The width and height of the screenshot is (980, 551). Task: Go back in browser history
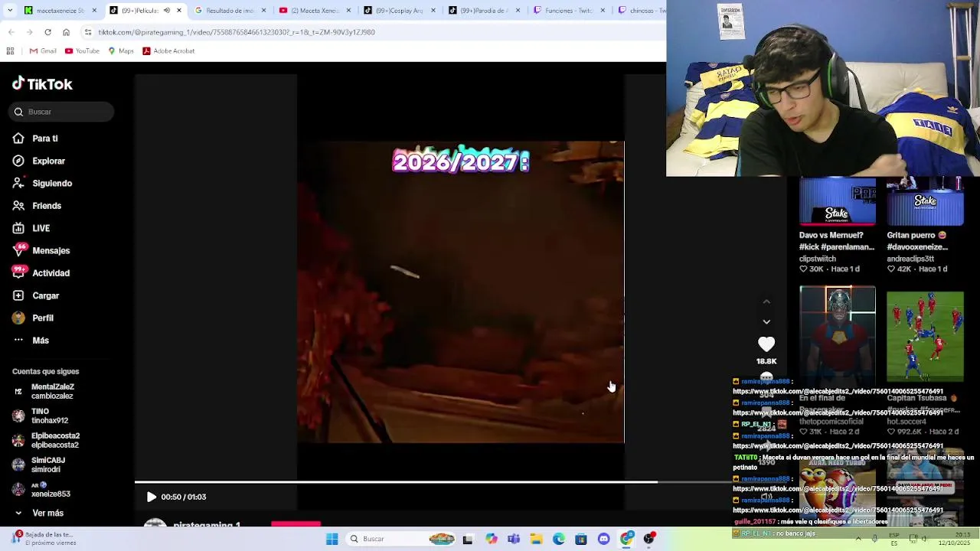[x=11, y=32]
